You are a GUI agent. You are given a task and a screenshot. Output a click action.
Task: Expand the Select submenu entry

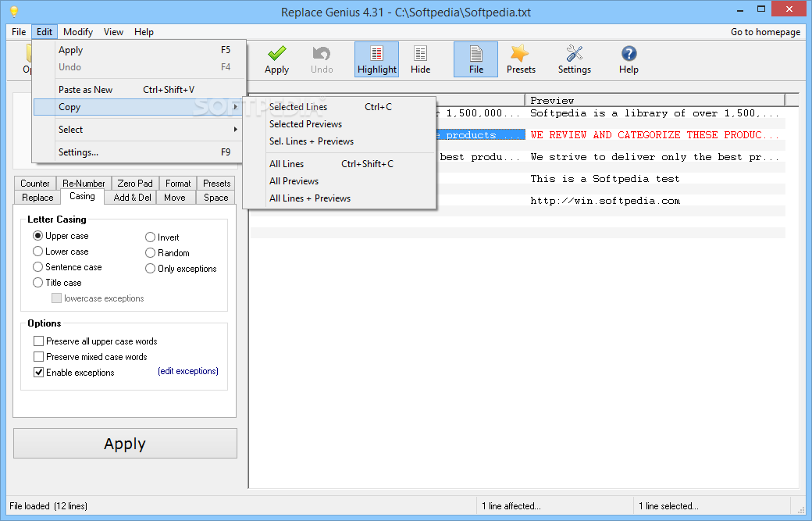click(139, 130)
